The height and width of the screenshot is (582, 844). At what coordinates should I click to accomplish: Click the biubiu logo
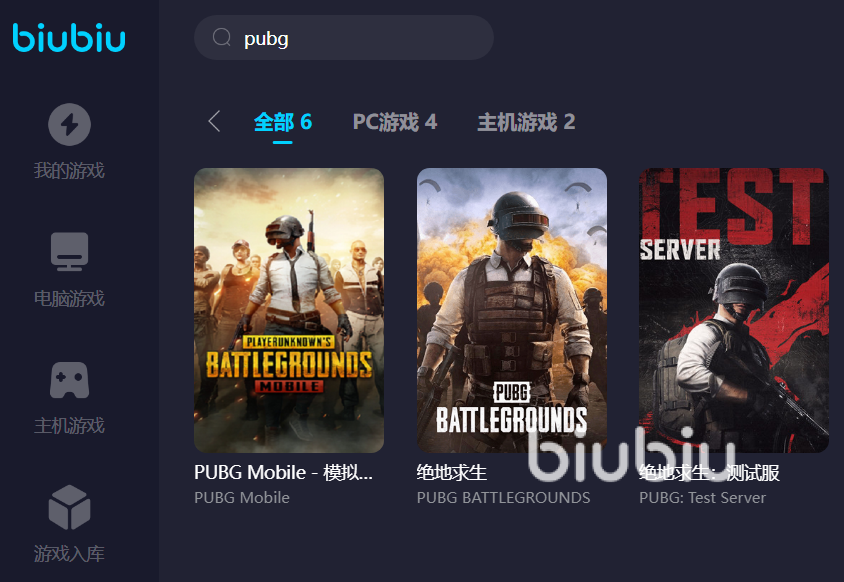point(69,38)
